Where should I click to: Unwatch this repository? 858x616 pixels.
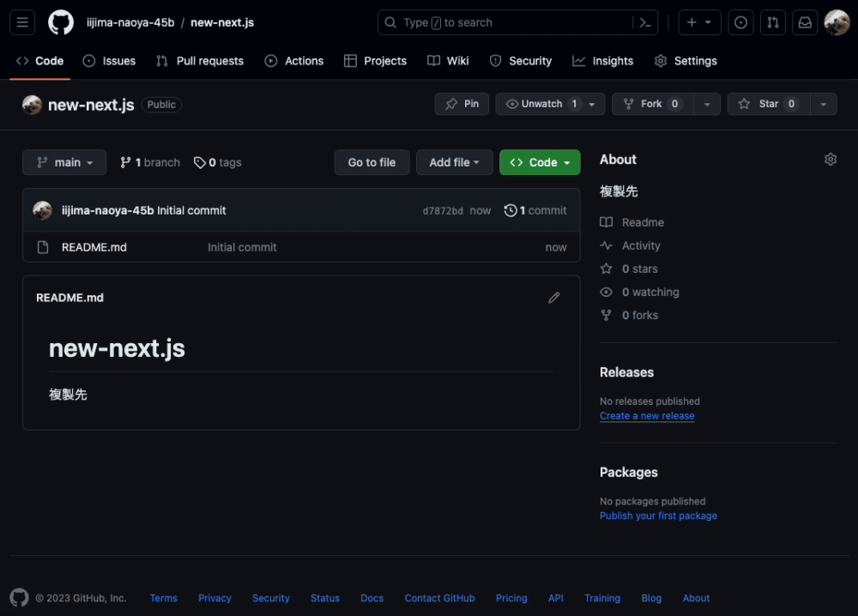coord(542,103)
